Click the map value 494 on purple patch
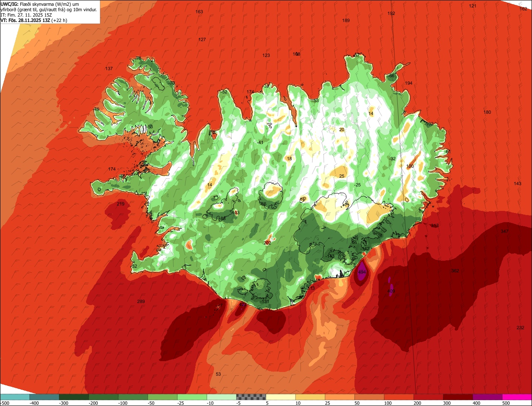 362,272
